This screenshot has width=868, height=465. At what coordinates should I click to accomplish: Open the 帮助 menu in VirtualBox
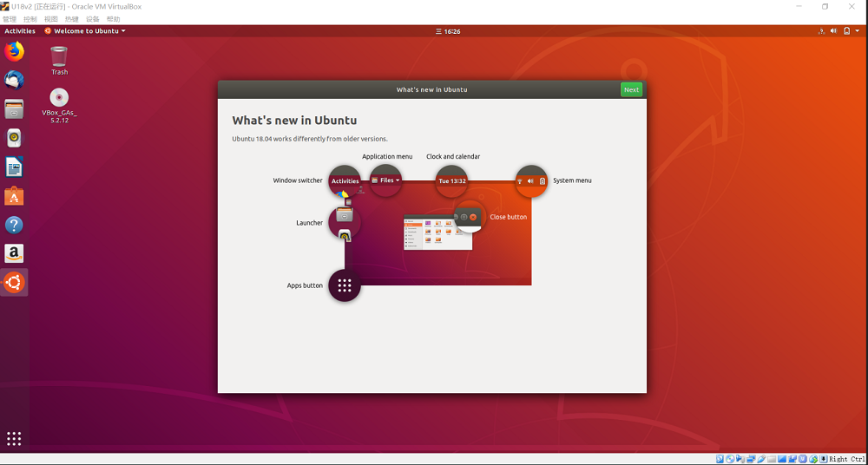coord(113,19)
